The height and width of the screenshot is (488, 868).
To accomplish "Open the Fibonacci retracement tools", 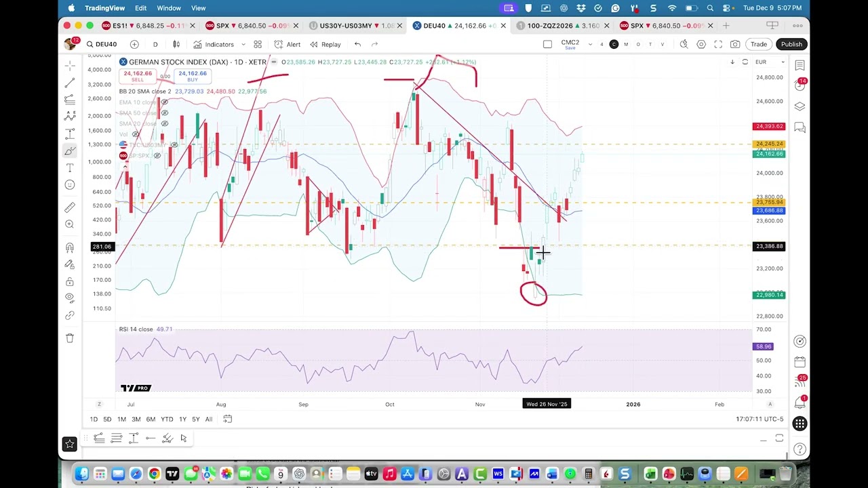I will click(x=70, y=100).
